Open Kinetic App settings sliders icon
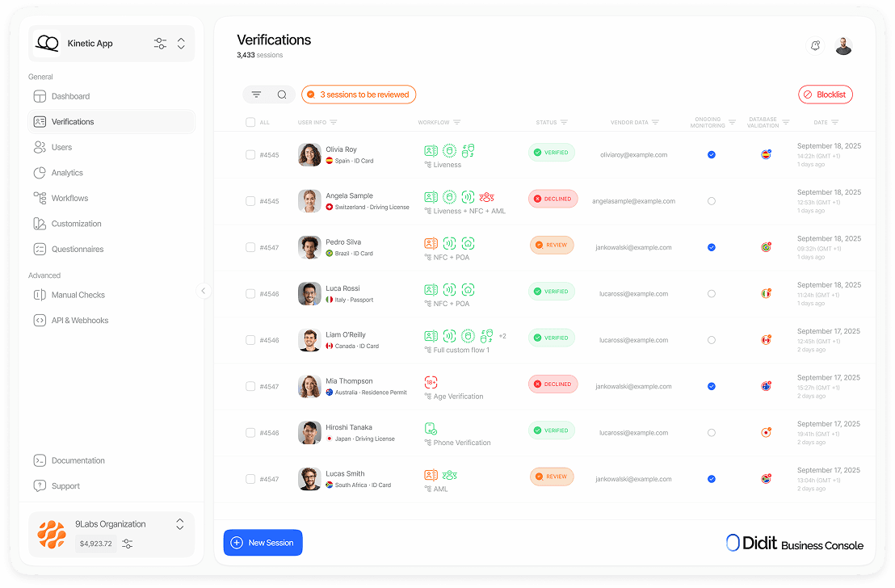This screenshot has width=895, height=588. [160, 44]
